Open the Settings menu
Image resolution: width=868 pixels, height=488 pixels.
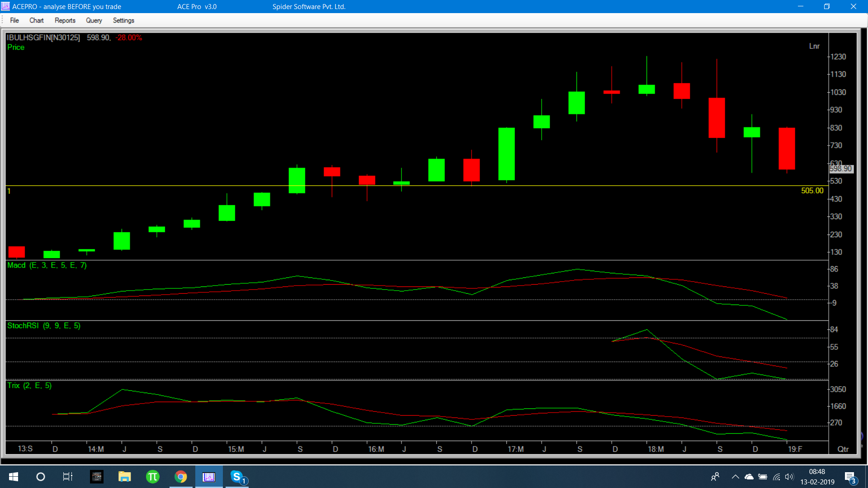[x=123, y=20]
